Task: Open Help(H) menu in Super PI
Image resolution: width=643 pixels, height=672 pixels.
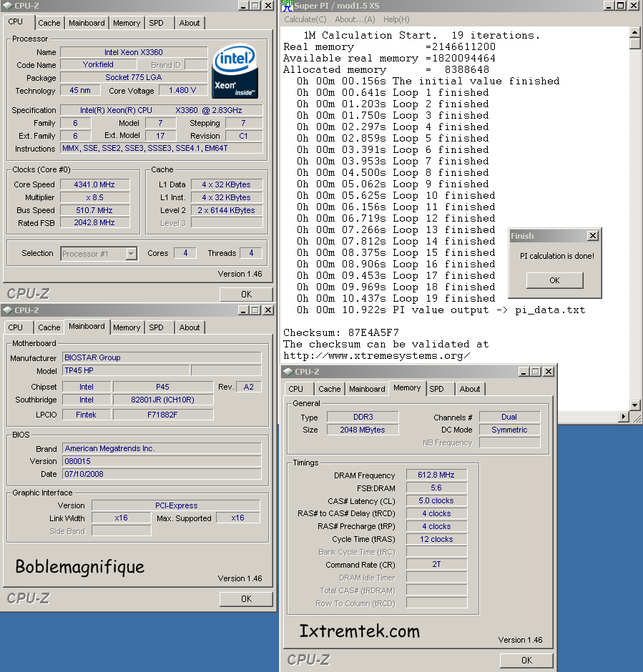Action: point(396,19)
